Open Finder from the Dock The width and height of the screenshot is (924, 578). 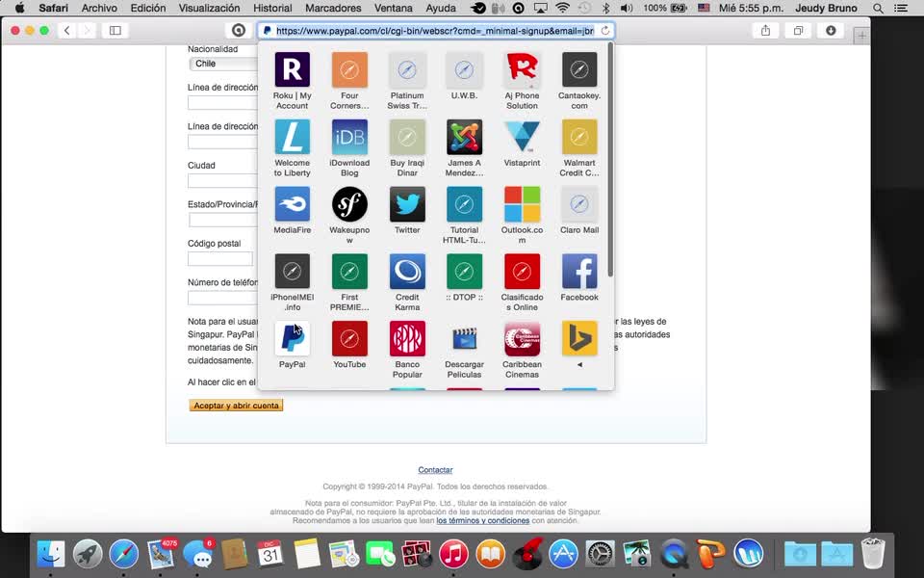[x=51, y=555]
